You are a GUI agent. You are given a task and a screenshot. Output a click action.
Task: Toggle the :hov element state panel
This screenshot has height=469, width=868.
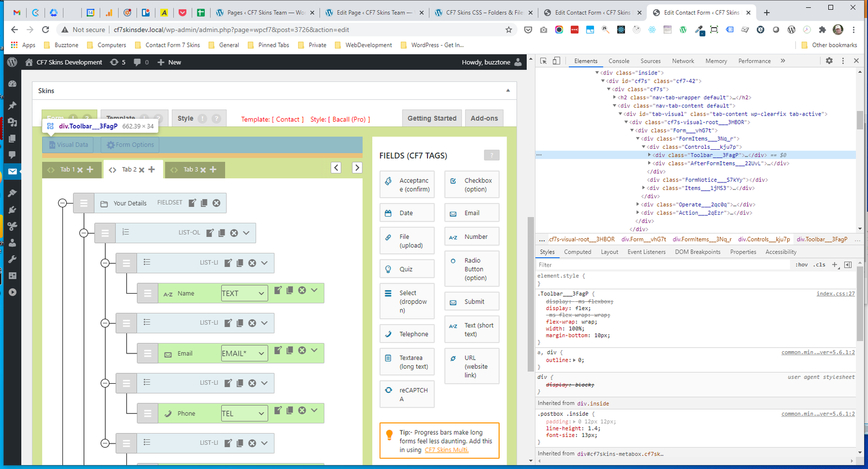tap(801, 265)
